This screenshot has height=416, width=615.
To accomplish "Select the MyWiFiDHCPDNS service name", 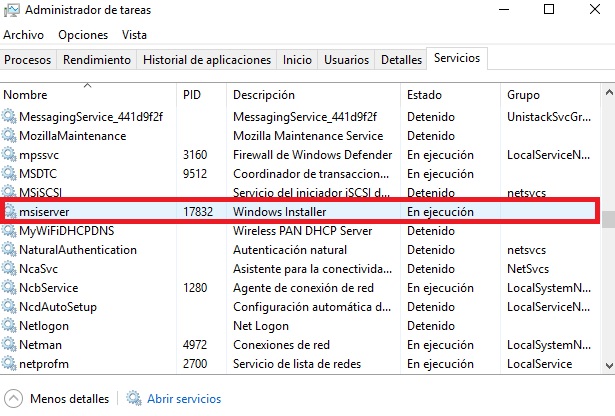I will [67, 231].
